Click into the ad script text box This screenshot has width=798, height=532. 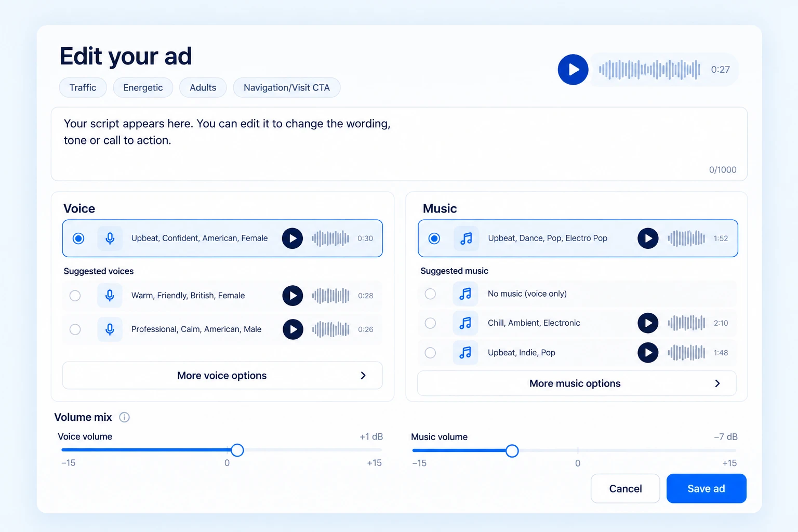pyautogui.click(x=399, y=144)
